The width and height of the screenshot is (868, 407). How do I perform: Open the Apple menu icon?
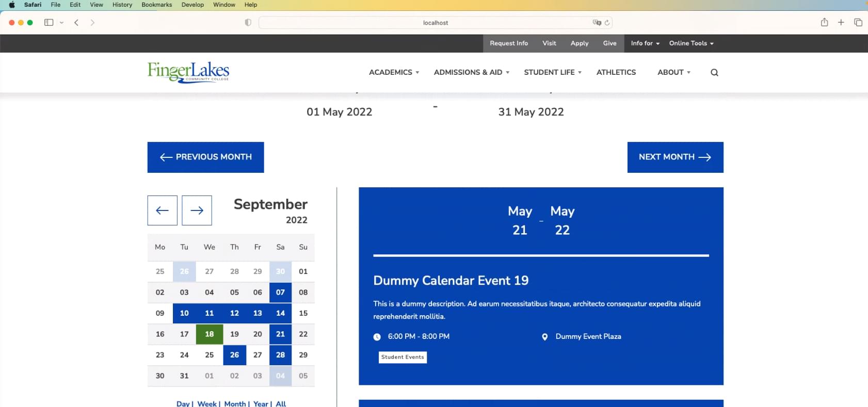[x=11, y=5]
